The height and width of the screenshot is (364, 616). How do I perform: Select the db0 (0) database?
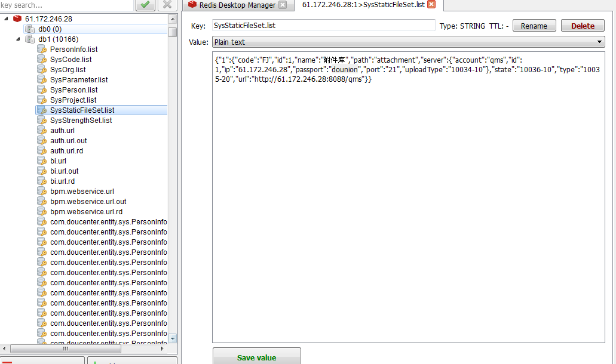pos(50,29)
